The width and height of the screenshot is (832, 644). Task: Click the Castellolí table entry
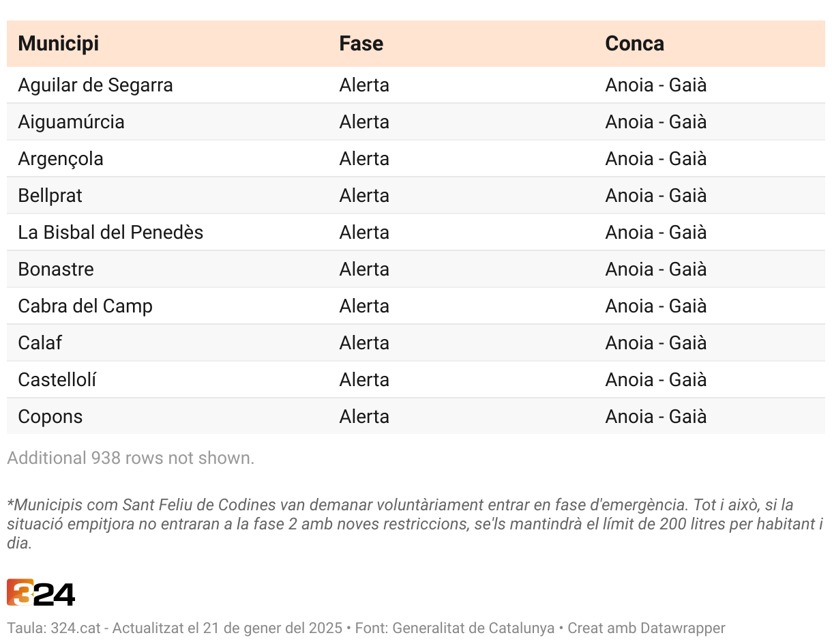click(57, 380)
